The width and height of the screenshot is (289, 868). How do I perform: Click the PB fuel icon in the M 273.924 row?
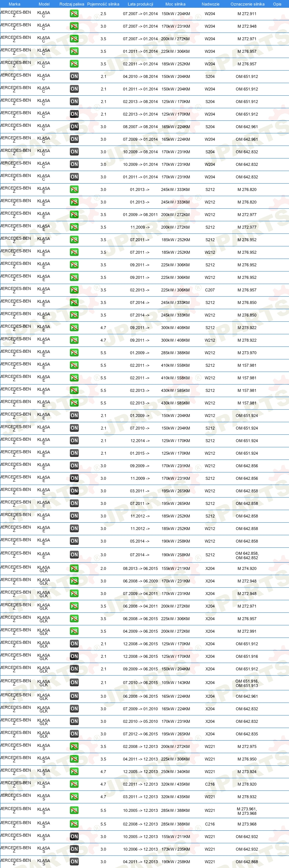tap(74, 772)
